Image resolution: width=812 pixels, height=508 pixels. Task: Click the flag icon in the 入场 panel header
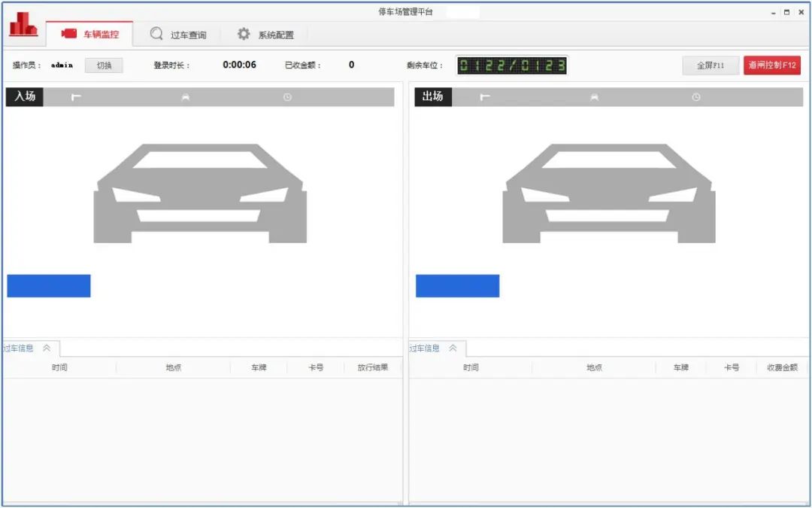click(75, 96)
